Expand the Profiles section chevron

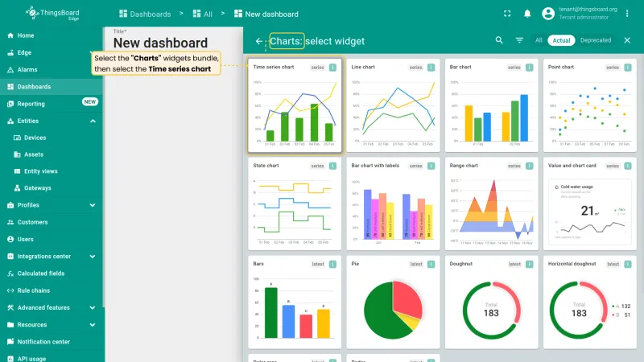(93, 205)
